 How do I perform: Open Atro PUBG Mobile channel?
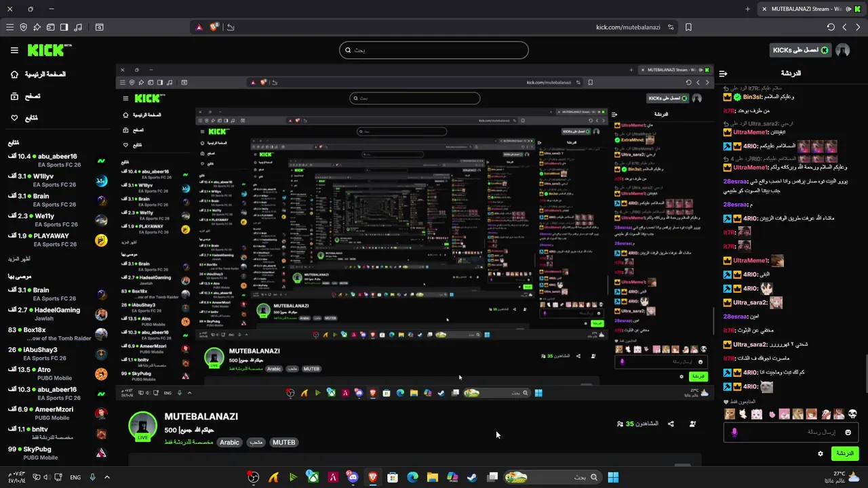click(x=58, y=373)
